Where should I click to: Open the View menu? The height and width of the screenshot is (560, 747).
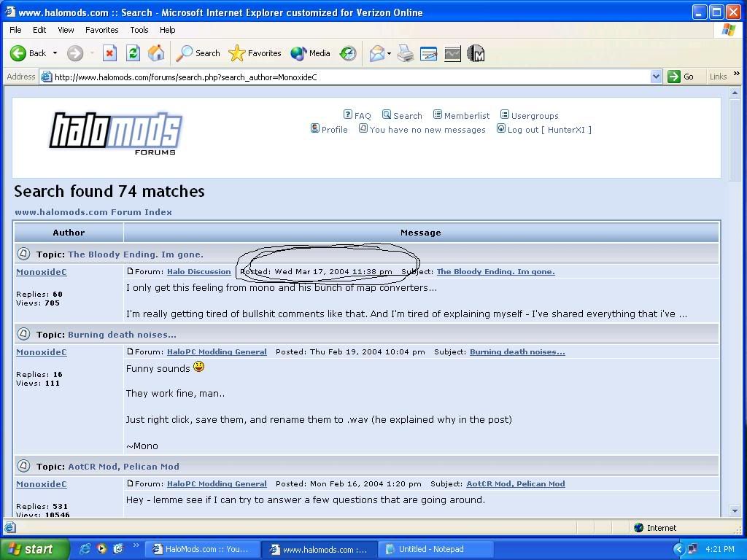point(66,29)
